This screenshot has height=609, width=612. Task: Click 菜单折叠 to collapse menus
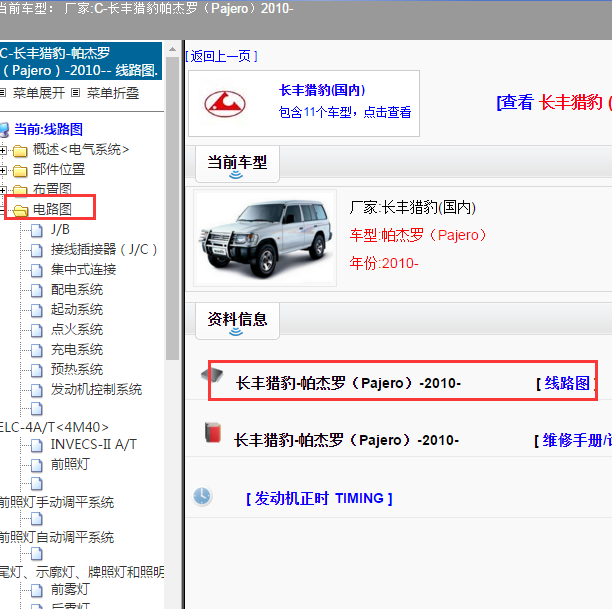[x=113, y=93]
